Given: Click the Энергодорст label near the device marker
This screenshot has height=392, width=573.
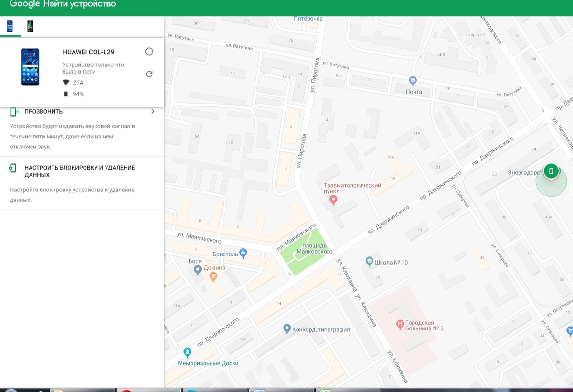Looking at the screenshot, I should point(525,172).
